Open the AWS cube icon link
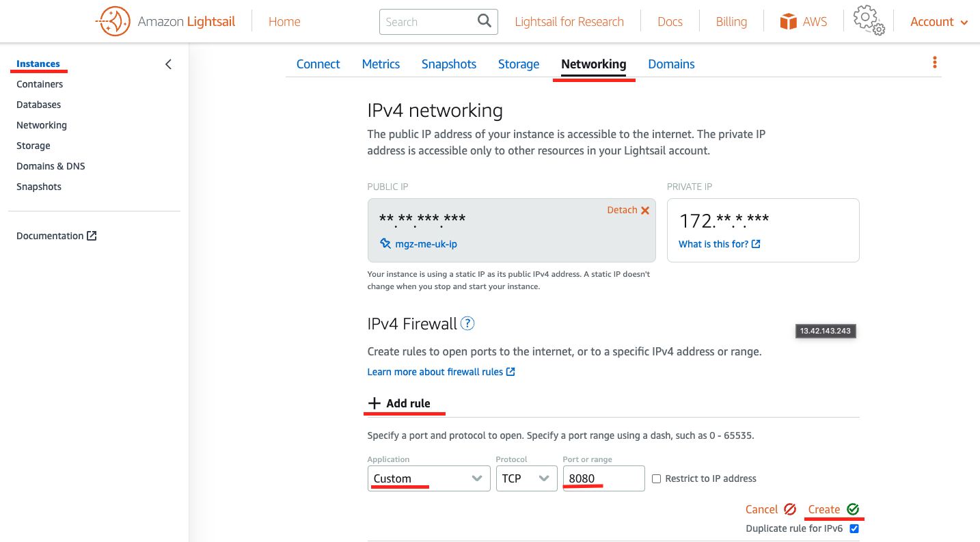This screenshot has width=980, height=542. (x=789, y=22)
